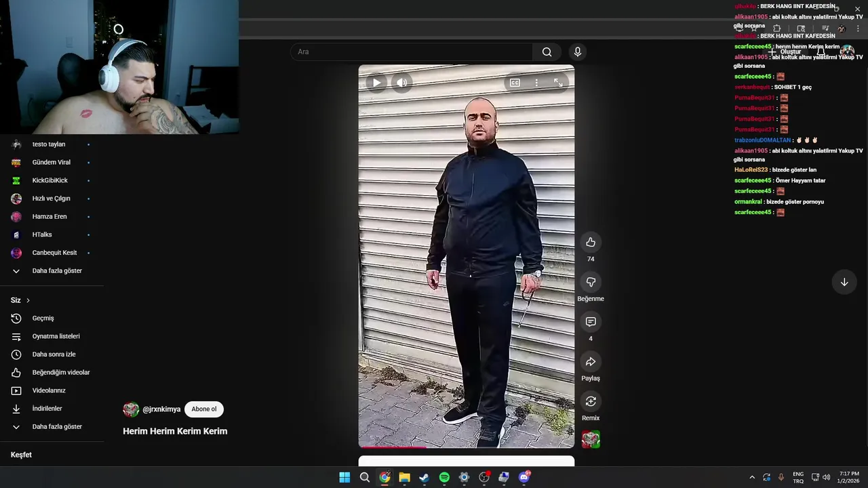Screen dimensions: 868x488
Task: Show hidden system tray icons
Action: (751, 477)
